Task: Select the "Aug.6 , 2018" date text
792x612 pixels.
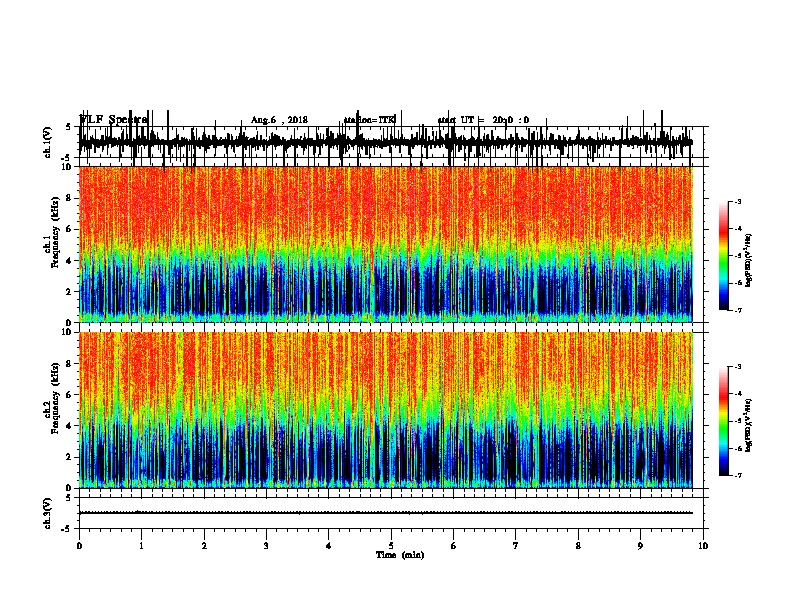Action: [x=279, y=120]
